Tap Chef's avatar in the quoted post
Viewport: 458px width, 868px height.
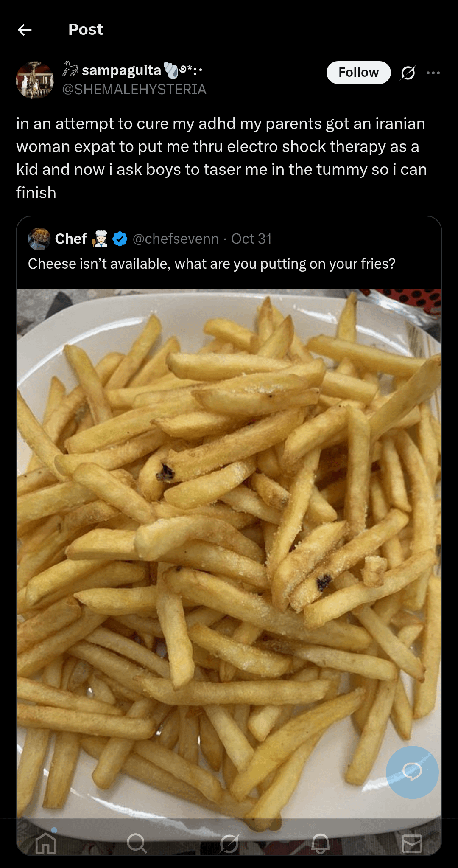pos(39,239)
